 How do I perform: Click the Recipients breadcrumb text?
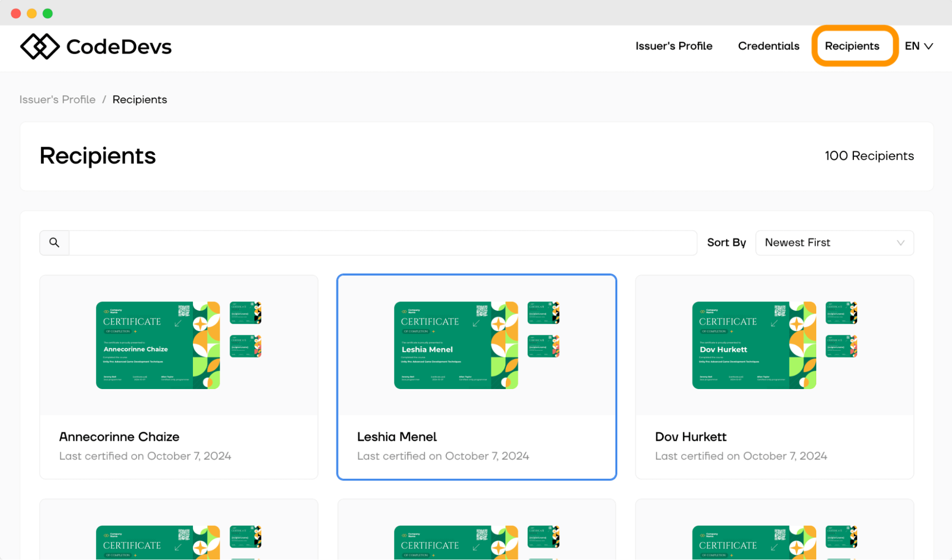pos(140,100)
